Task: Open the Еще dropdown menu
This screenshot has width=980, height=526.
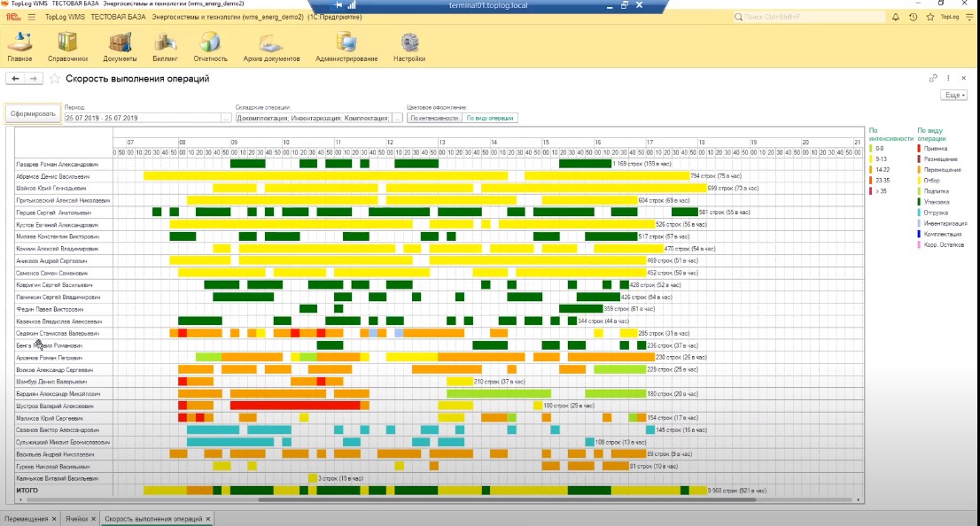Action: point(954,95)
